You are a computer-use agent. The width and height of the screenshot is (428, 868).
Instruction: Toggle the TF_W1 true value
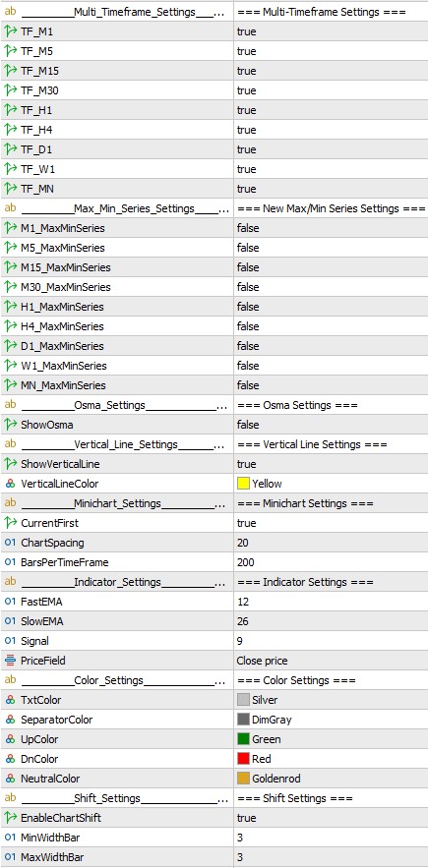331,169
